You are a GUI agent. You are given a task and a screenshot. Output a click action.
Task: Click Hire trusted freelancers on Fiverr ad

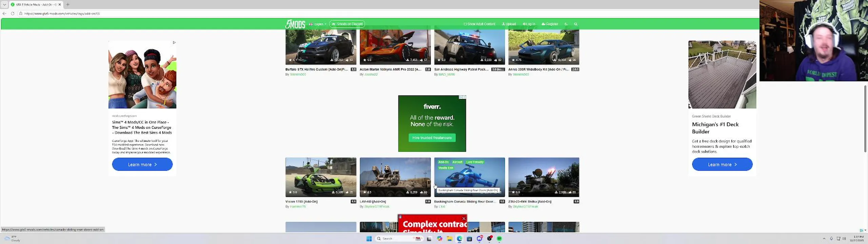(x=432, y=138)
